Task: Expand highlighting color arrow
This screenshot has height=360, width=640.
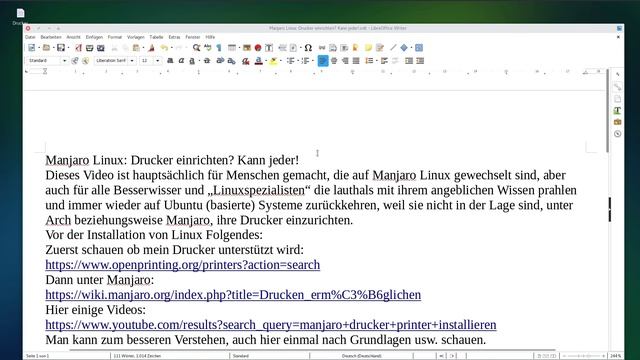Action: pos(280,61)
